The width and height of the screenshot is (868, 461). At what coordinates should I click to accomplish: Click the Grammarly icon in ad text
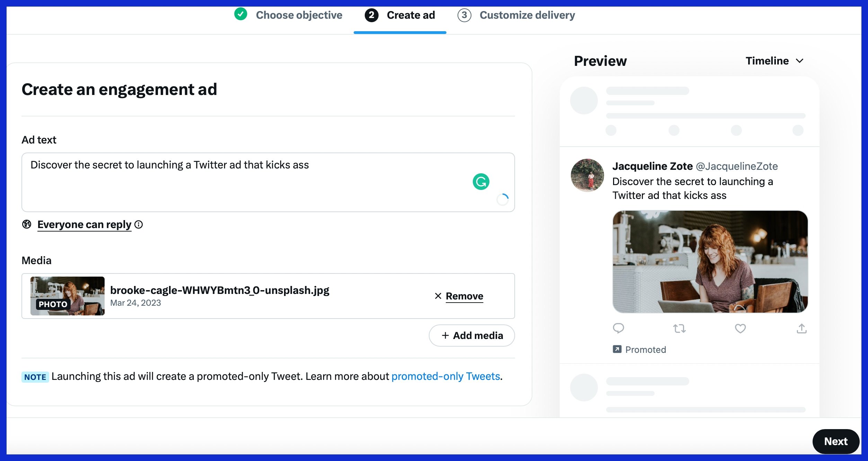(481, 182)
